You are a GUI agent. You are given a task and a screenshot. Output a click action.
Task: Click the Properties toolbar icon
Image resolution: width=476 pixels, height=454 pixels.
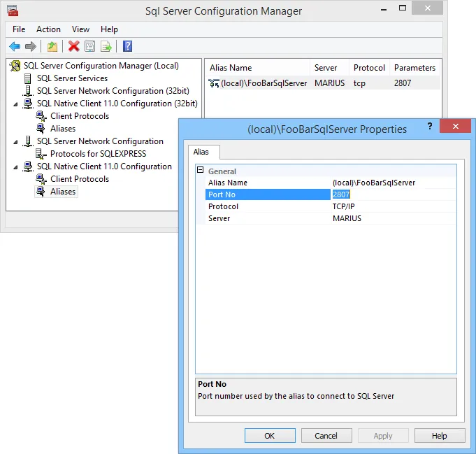tap(90, 46)
